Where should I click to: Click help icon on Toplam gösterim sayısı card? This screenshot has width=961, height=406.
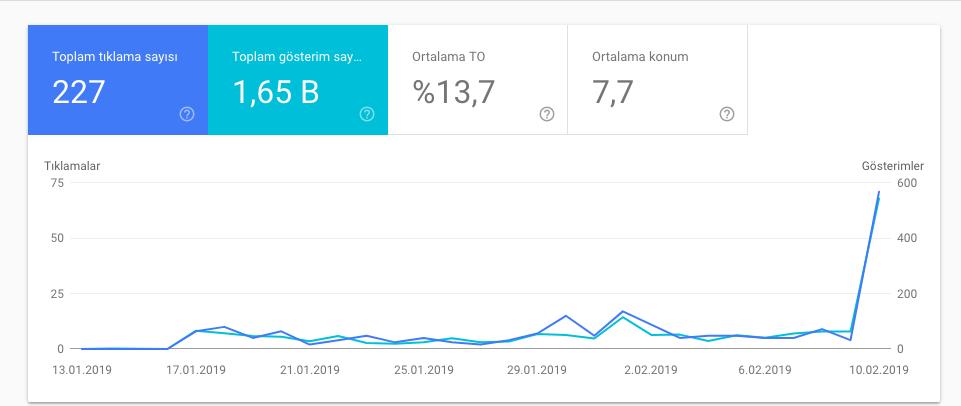pos(367,114)
